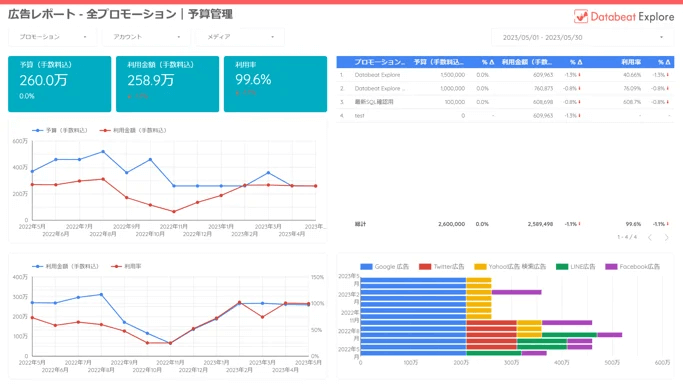Image resolution: width=683 pixels, height=384 pixels.
Task: Click the 1 - 4 / 4 pagination text
Action: click(x=627, y=237)
